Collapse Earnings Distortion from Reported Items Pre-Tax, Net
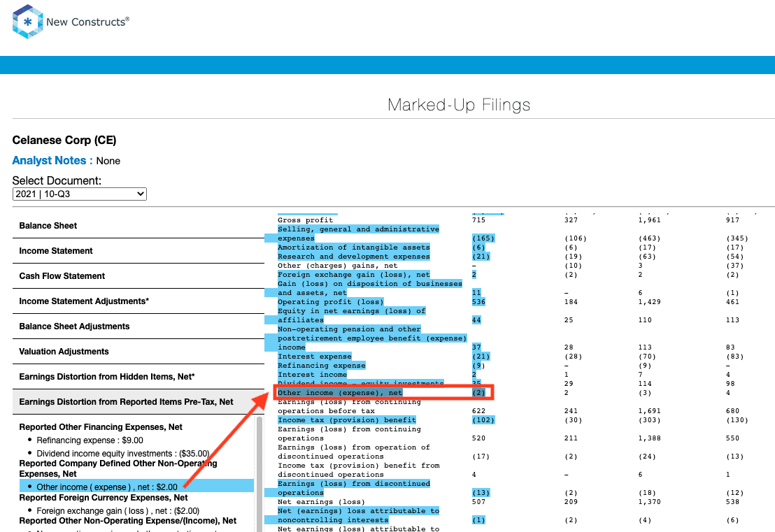This screenshot has width=775, height=532. click(x=138, y=402)
